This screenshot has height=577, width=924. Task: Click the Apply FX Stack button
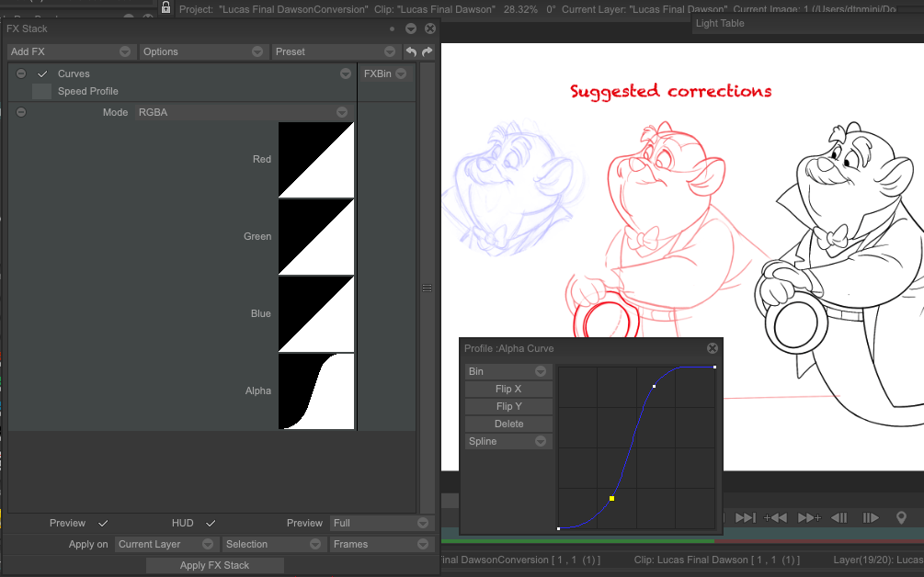click(x=214, y=565)
